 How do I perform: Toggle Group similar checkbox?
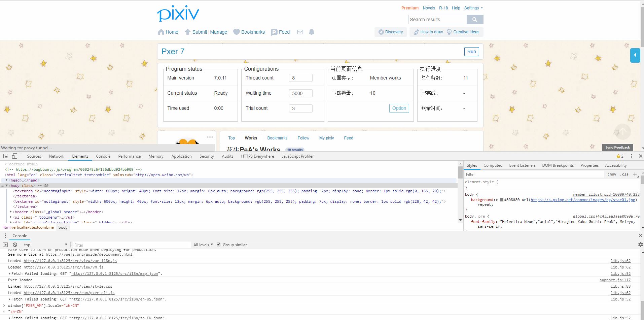[219, 245]
